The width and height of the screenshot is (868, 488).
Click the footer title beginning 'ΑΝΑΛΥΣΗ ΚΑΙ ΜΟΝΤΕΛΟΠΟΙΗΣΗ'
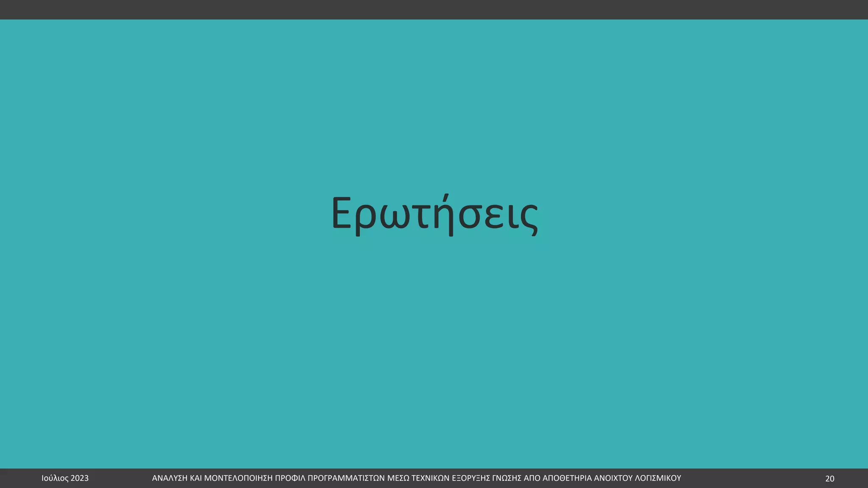point(417,478)
